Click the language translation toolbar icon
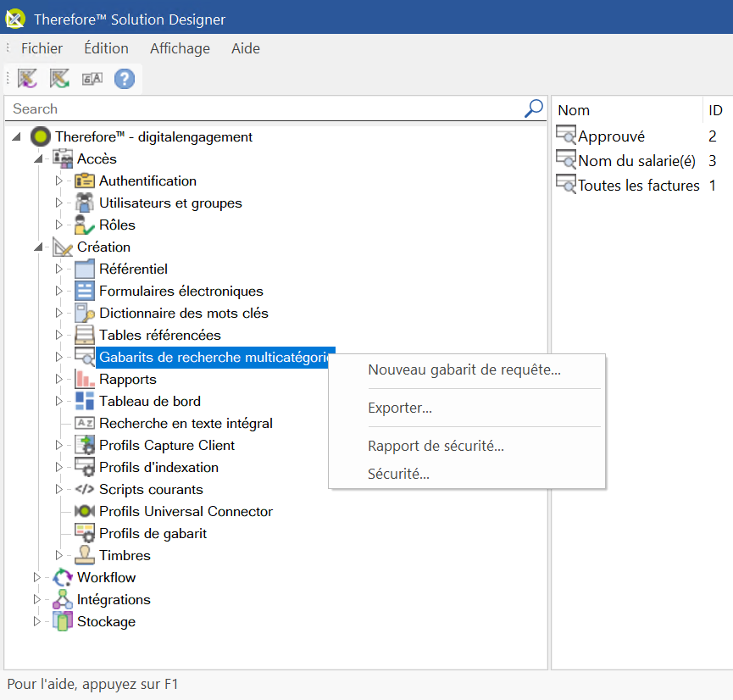Viewport: 733px width, 700px height. point(92,79)
